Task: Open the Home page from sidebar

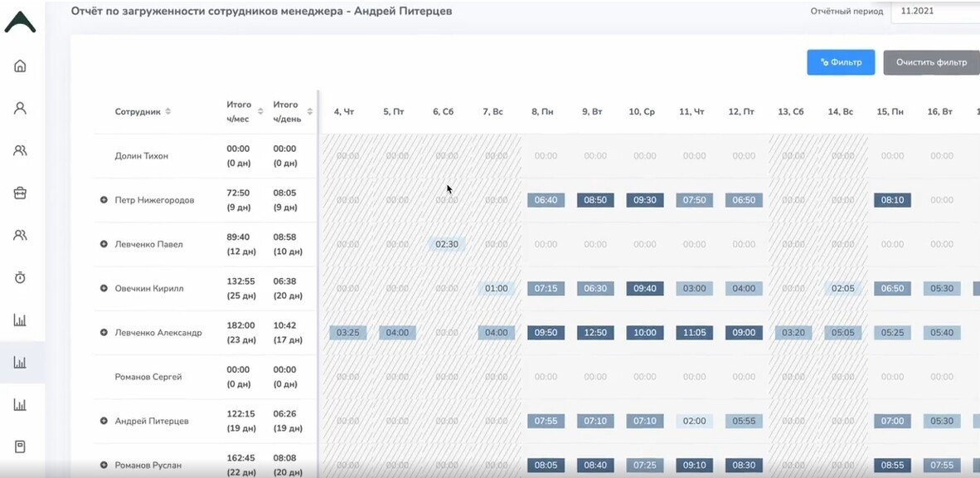Action: [20, 66]
